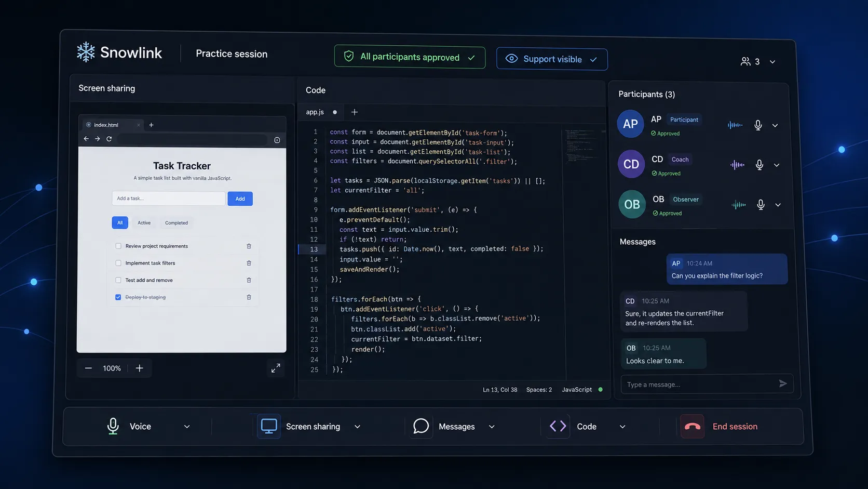Select Active filter in Task Tracker
The height and width of the screenshot is (489, 868).
coord(144,222)
